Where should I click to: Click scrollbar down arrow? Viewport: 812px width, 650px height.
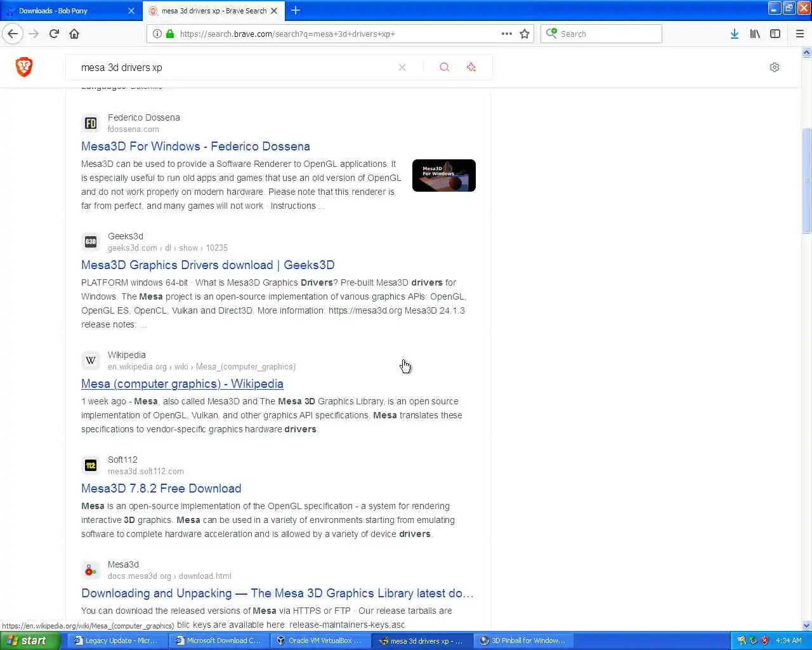[807, 625]
